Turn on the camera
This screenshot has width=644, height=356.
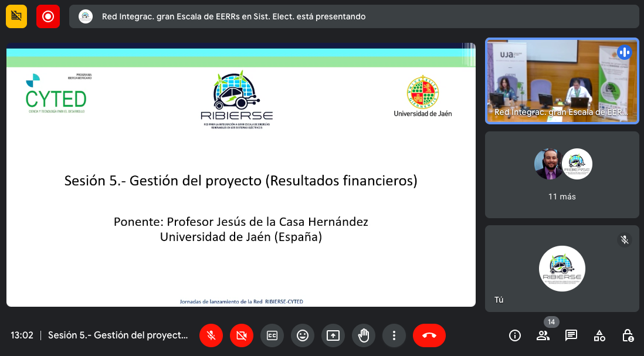coord(242,335)
